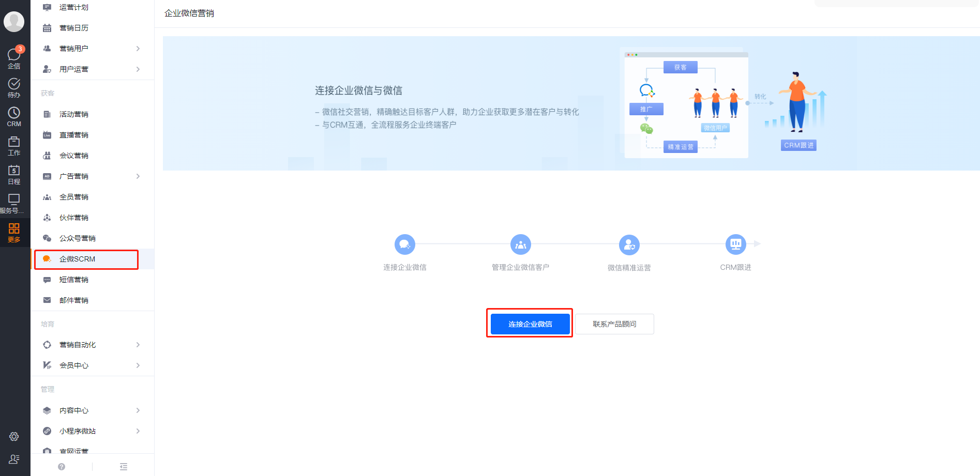Expand the 用户运营 submenu chevron
This screenshot has height=476, width=980.
138,69
